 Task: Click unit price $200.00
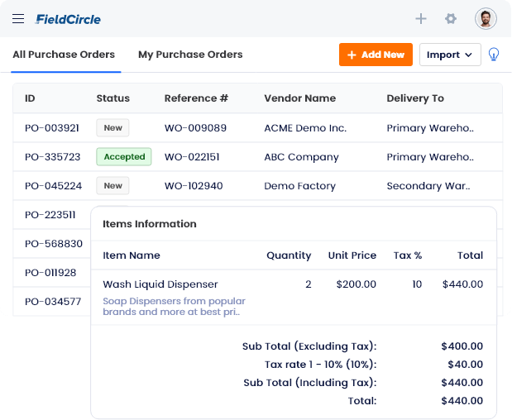click(356, 284)
